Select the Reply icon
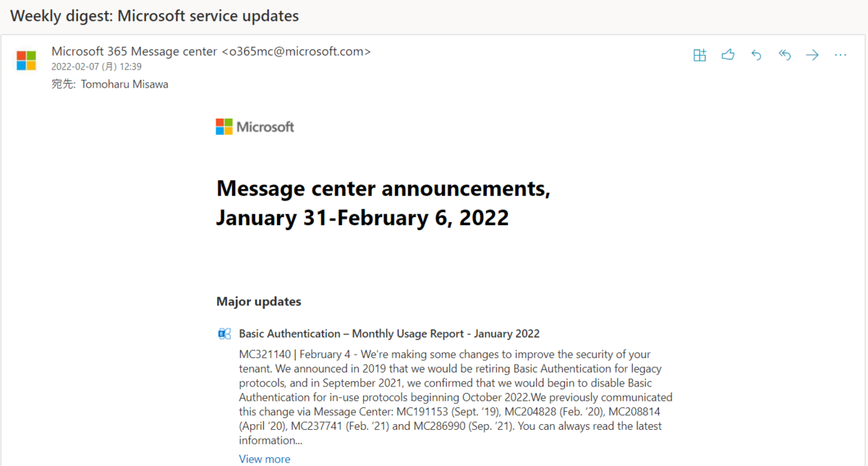Image resolution: width=868 pixels, height=466 pixels. (756, 54)
